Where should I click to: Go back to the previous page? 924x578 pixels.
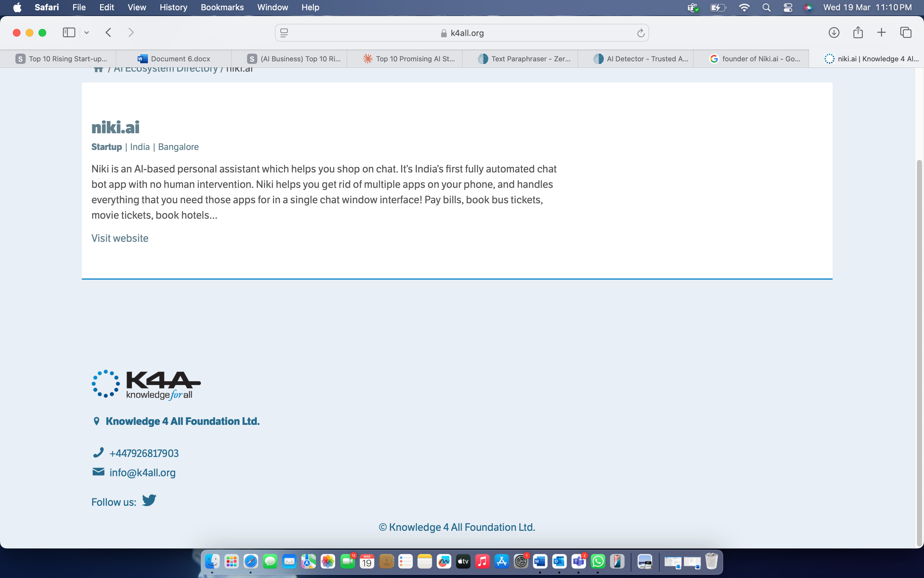click(108, 32)
